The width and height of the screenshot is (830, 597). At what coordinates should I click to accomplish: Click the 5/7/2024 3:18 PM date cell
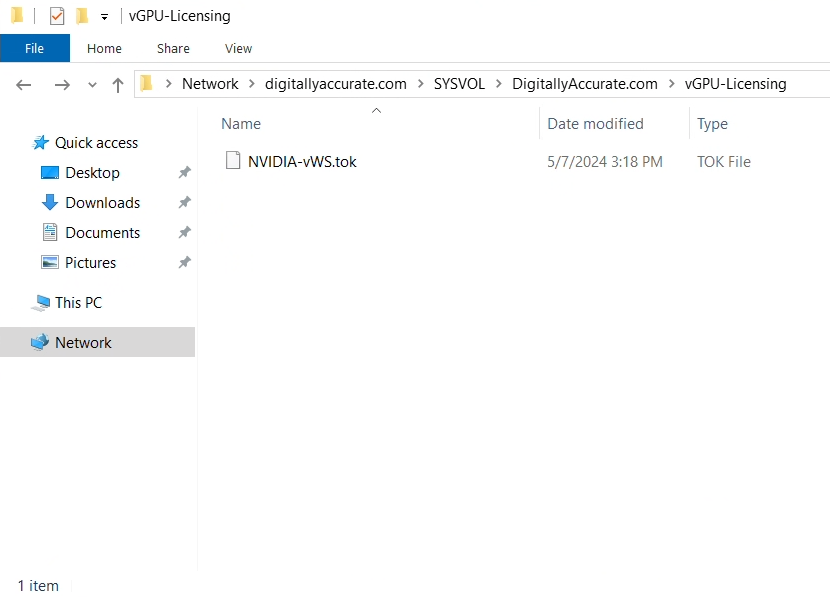point(605,162)
